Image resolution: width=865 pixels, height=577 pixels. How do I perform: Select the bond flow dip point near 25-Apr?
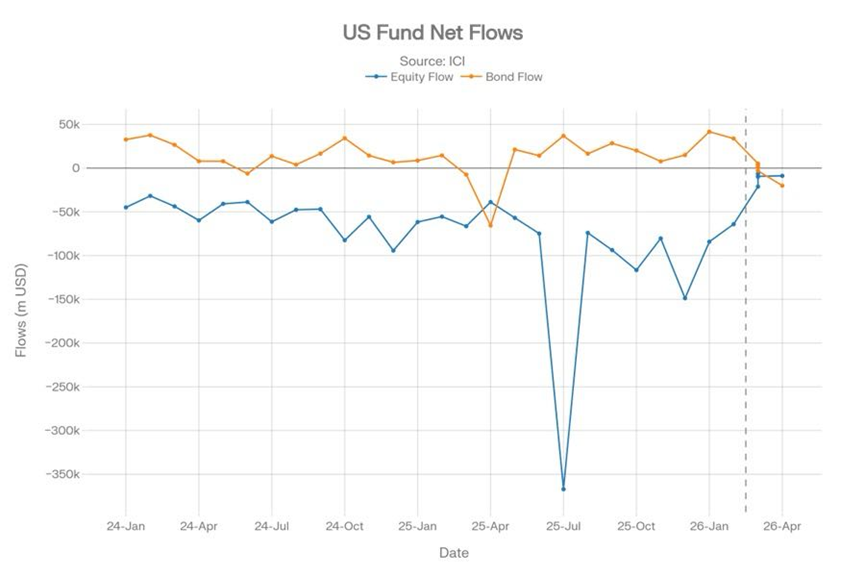[490, 225]
